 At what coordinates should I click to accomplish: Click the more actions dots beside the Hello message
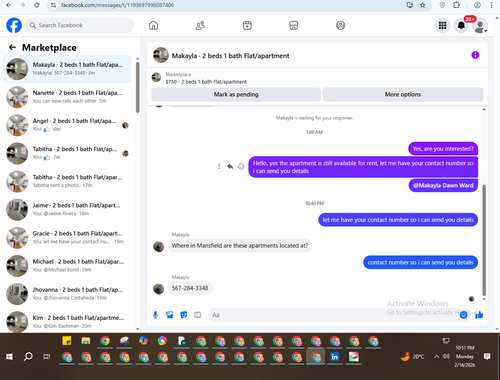pyautogui.click(x=219, y=166)
